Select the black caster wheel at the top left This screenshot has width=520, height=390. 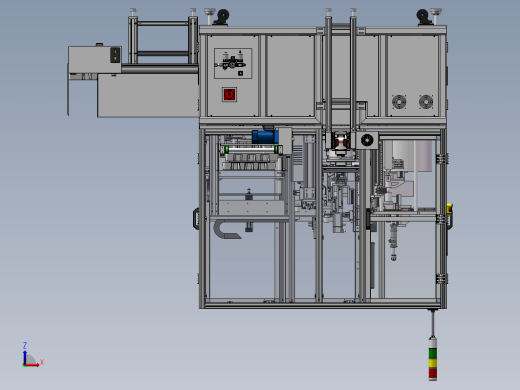pyautogui.click(x=222, y=17)
